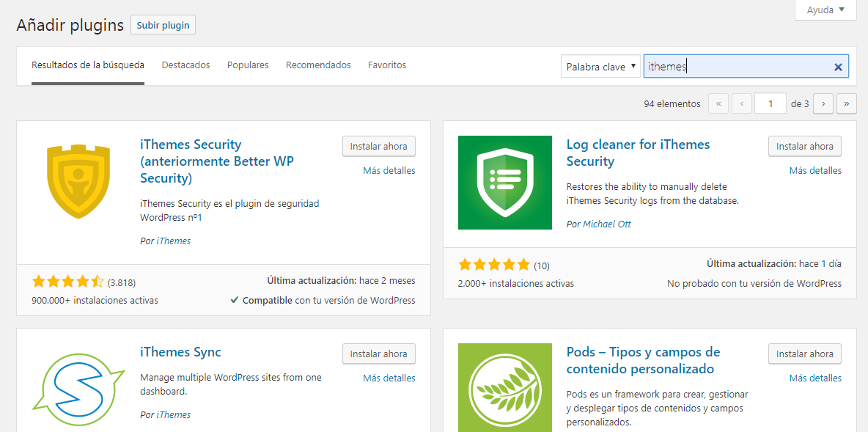Switch to the Destacados tab
The height and width of the screenshot is (432, 868).
click(186, 65)
